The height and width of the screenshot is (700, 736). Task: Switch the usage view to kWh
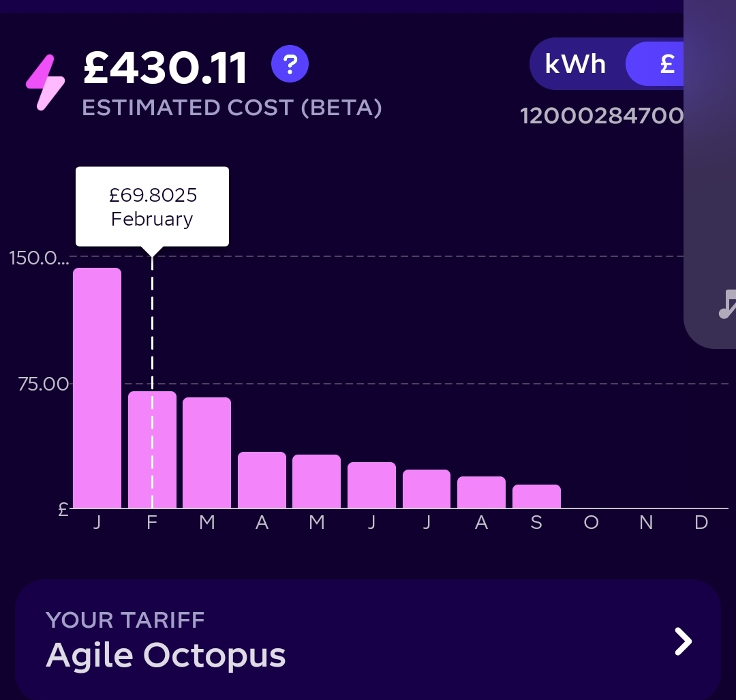[575, 64]
